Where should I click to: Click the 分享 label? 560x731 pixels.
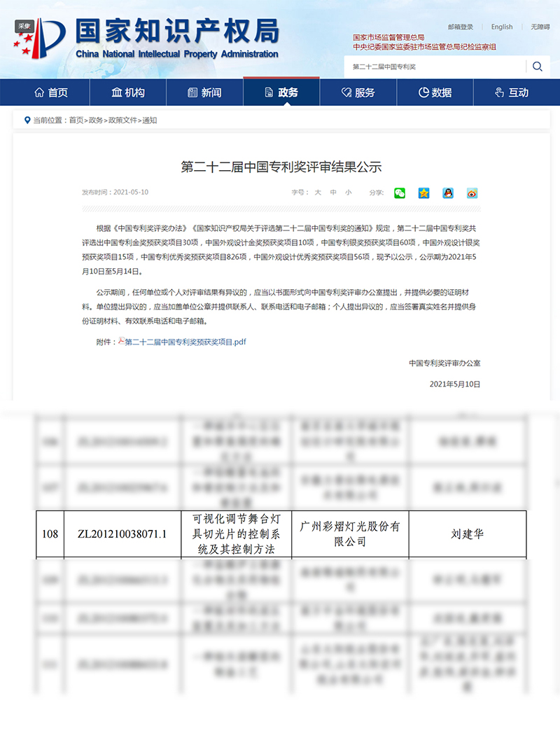click(x=375, y=193)
